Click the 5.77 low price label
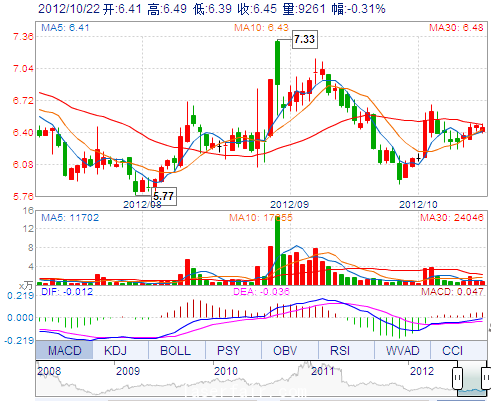 point(164,196)
